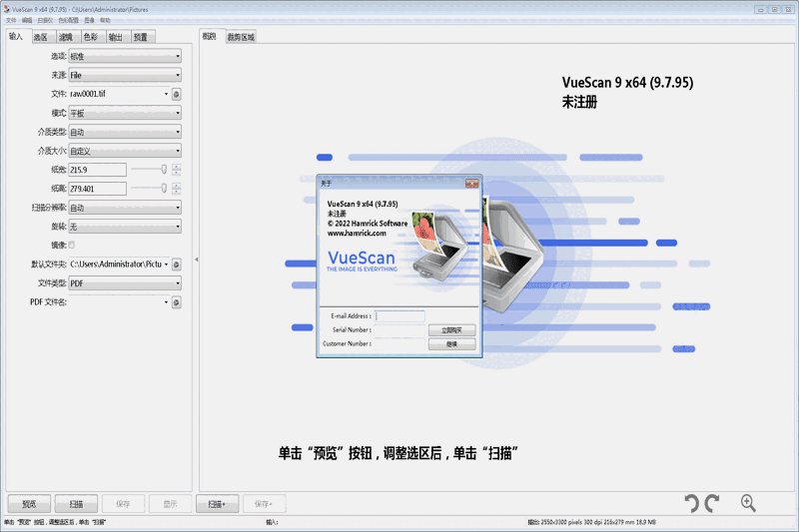This screenshot has height=532, width=799.
Task: Switch to the 输入 tab
Action: tap(17, 37)
